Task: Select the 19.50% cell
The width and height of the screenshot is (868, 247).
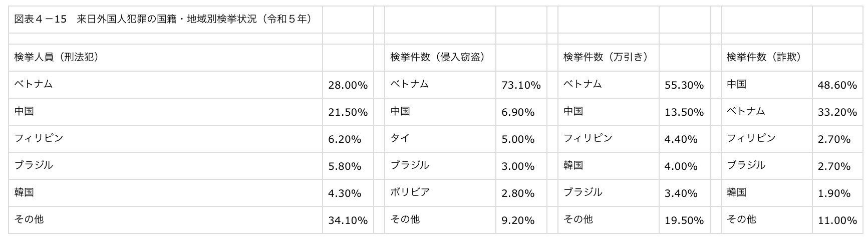Action: pos(684,220)
